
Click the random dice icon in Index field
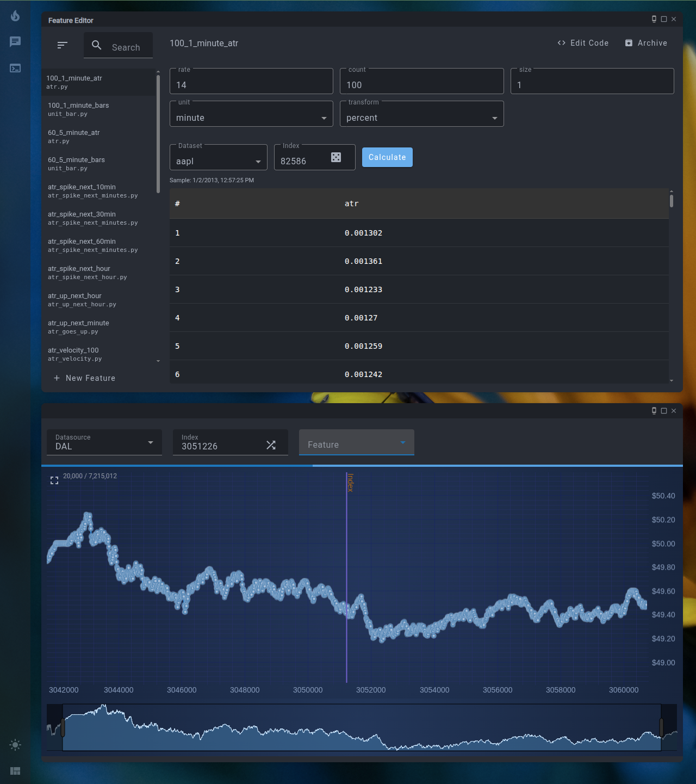pos(336,157)
